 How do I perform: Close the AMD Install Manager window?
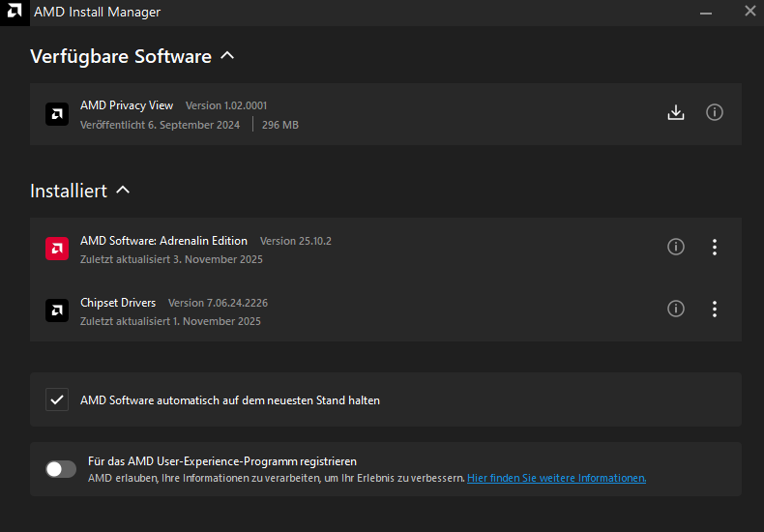750,12
